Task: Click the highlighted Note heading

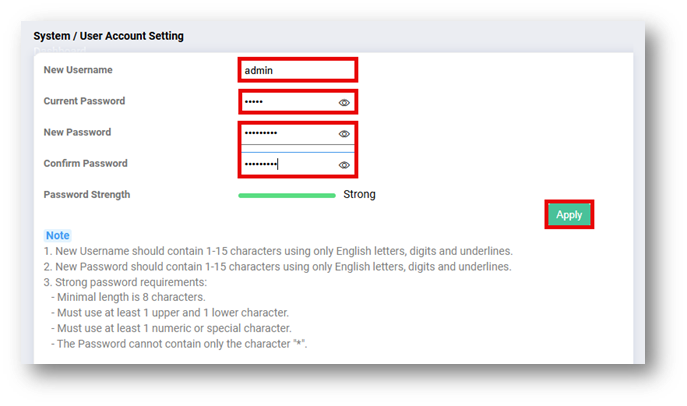Action: point(57,235)
